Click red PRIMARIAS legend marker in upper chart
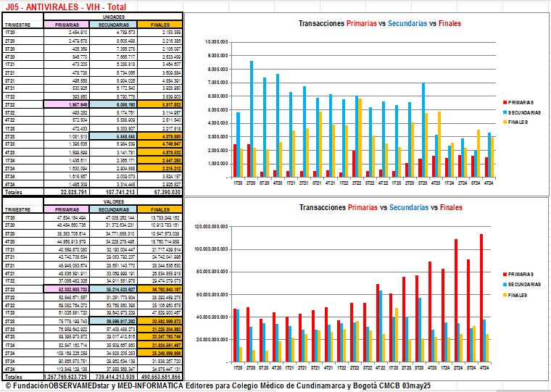The width and height of the screenshot is (551, 392). [x=505, y=102]
